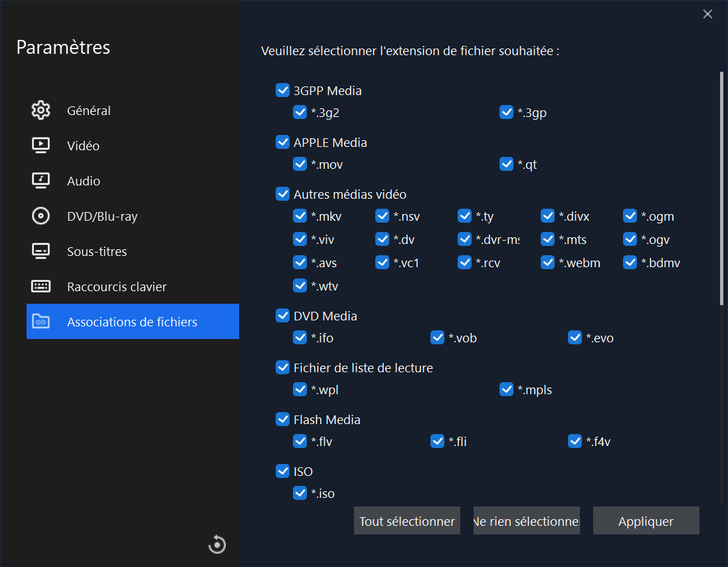
Task: Uncheck the 3GPP Media group checkbox
Action: [282, 90]
